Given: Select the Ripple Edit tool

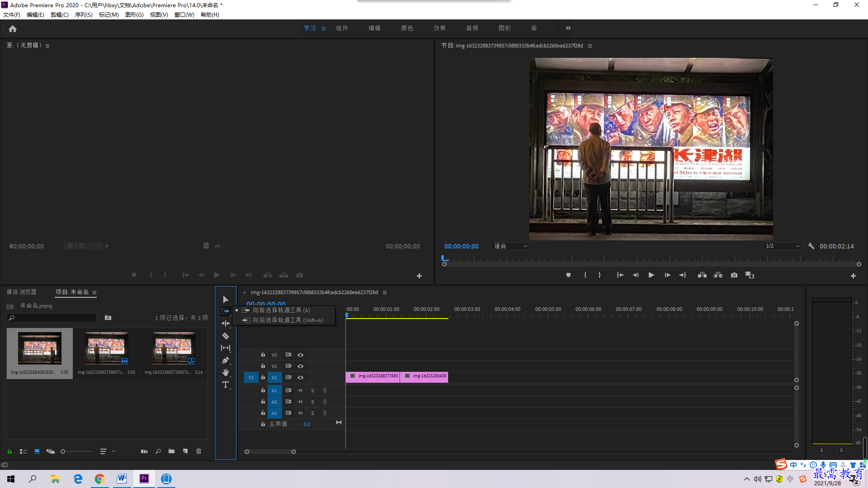Looking at the screenshot, I should point(226,324).
